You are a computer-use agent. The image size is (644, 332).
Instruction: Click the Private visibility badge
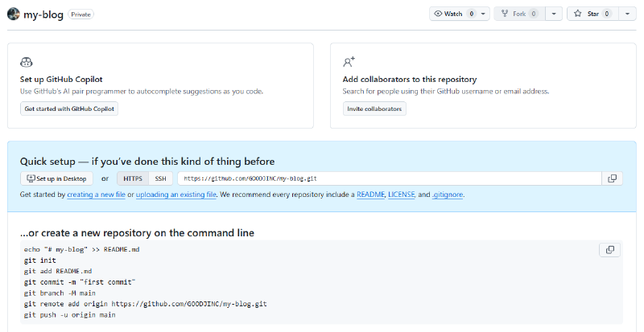(x=80, y=14)
